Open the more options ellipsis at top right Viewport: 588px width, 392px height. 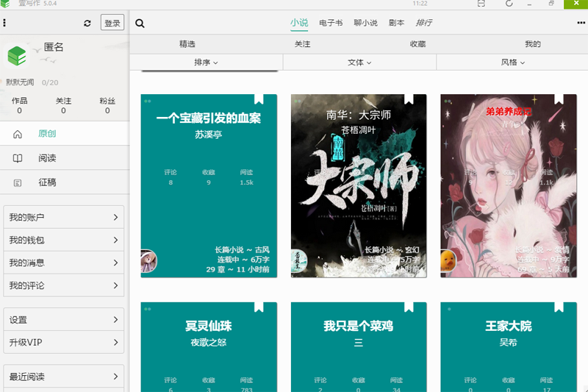(581, 23)
